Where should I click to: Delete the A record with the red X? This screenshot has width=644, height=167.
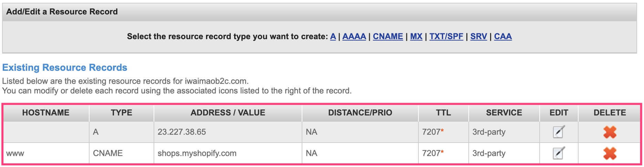click(x=610, y=132)
